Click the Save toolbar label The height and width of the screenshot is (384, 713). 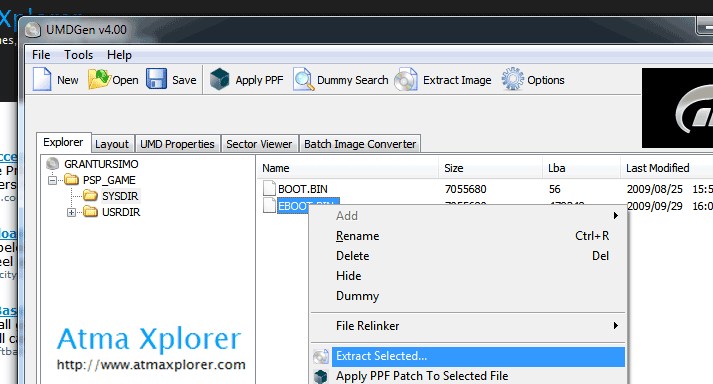(184, 80)
